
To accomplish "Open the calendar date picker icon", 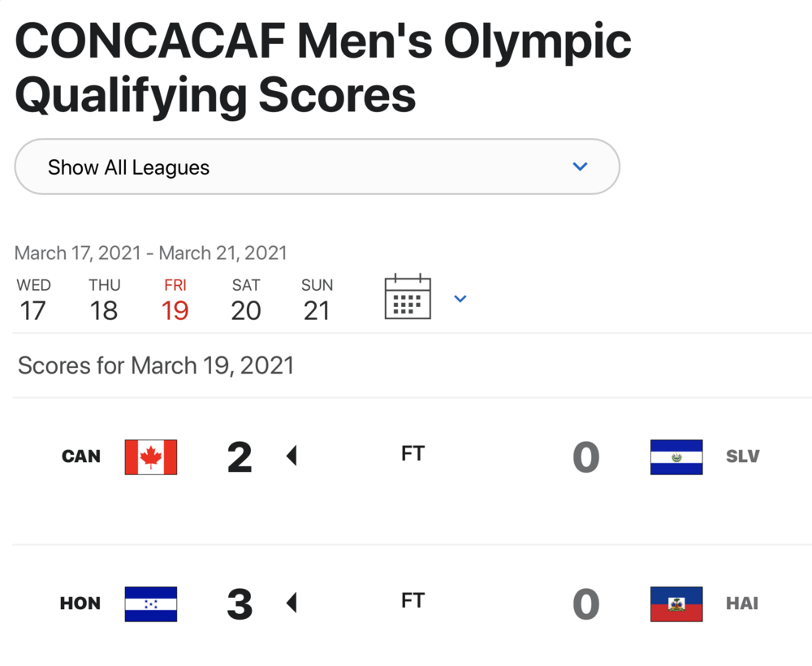I will point(408,297).
